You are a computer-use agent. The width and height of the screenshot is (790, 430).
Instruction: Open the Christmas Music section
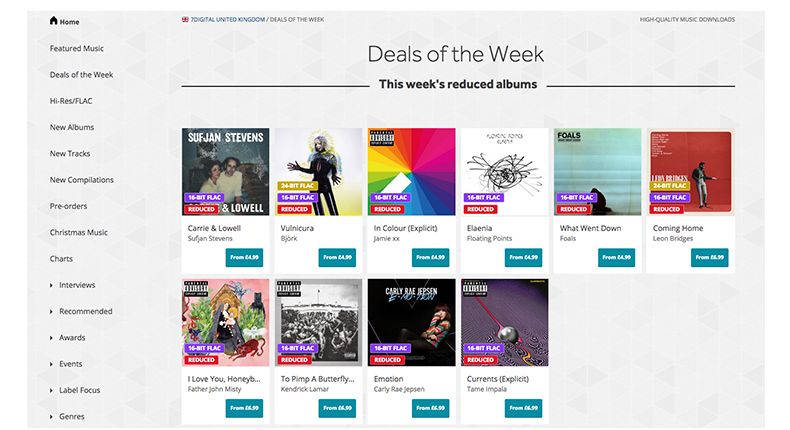click(x=79, y=232)
